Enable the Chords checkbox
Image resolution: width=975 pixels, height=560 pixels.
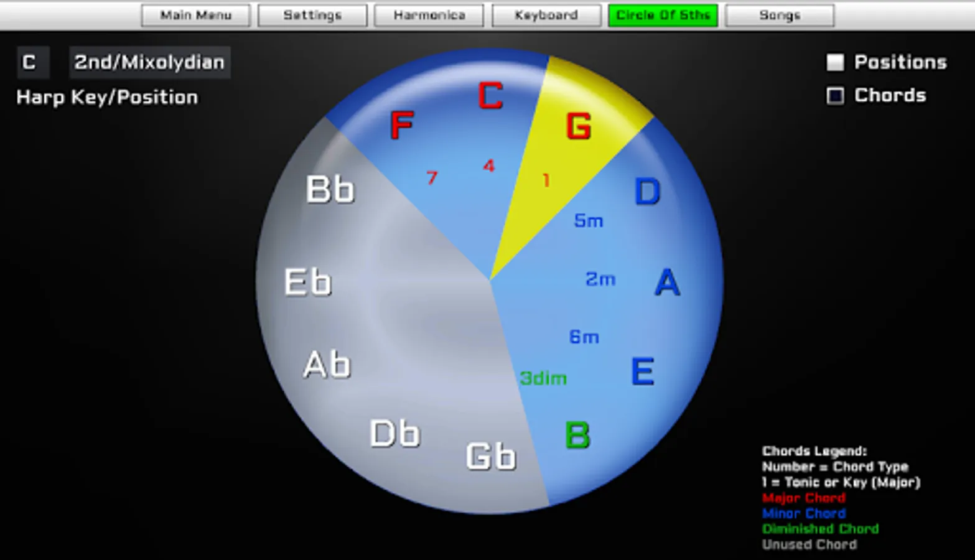tap(835, 95)
